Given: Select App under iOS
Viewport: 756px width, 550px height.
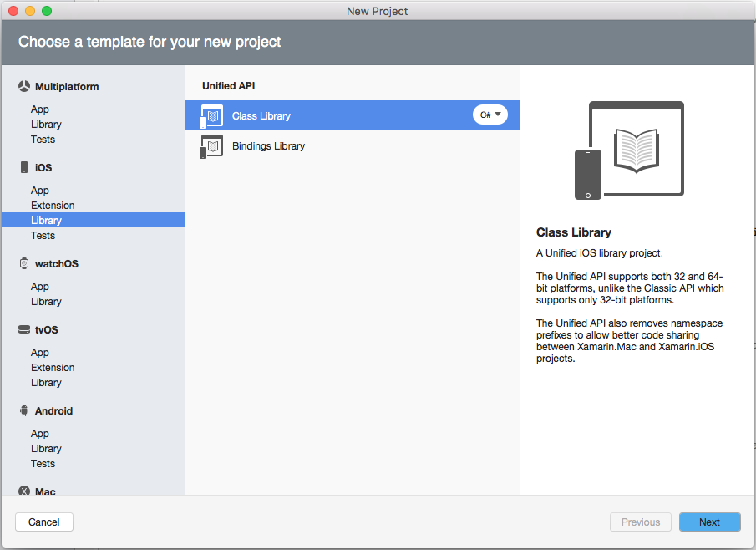Looking at the screenshot, I should (x=40, y=190).
